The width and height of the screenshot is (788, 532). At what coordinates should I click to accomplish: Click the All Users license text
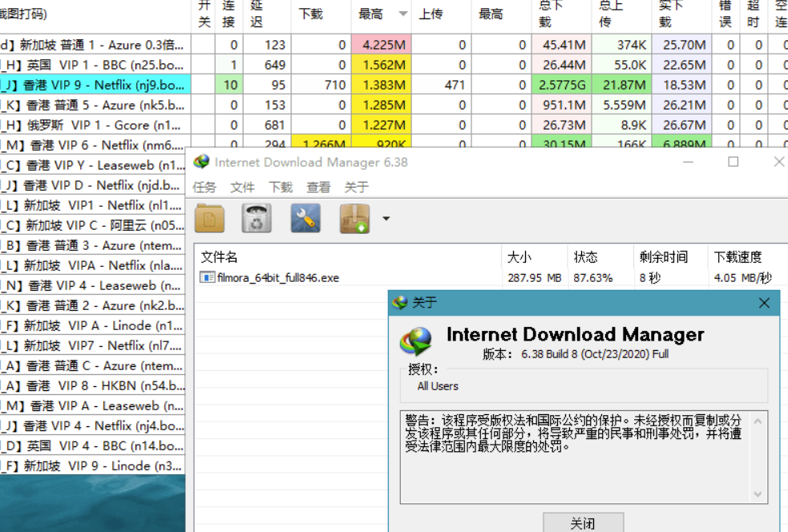pos(438,386)
